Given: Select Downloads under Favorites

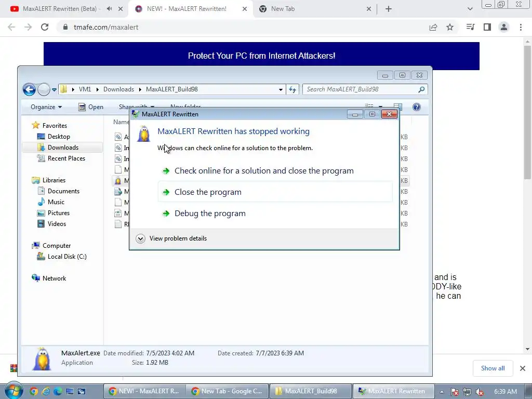Looking at the screenshot, I should click(63, 147).
